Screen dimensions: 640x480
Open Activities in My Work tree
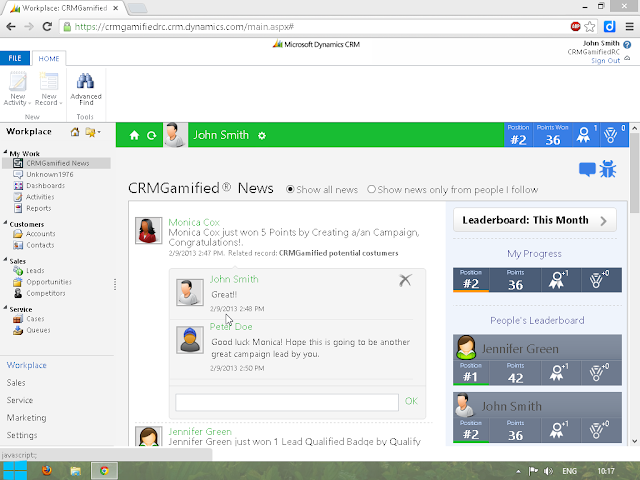coord(40,197)
